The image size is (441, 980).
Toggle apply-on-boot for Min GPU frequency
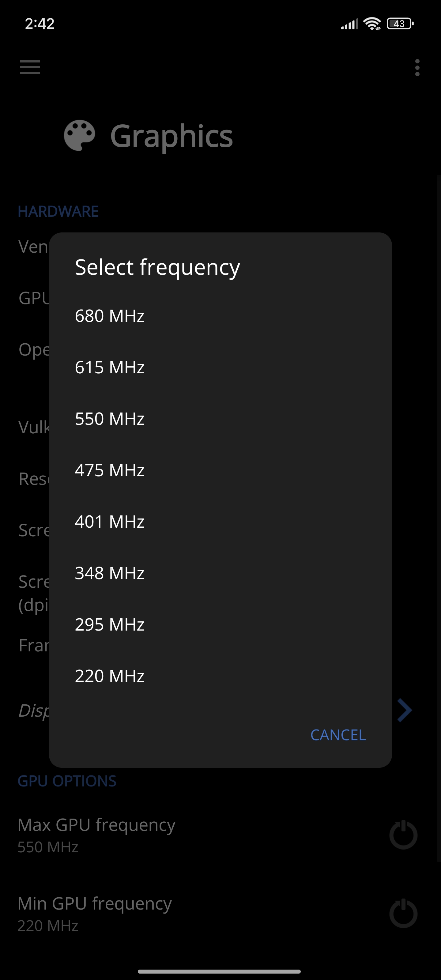(403, 913)
